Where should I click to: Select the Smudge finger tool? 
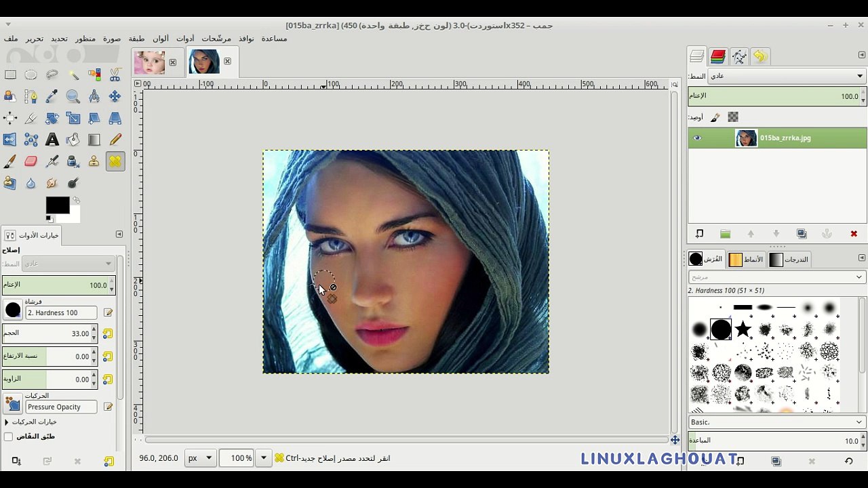[52, 183]
